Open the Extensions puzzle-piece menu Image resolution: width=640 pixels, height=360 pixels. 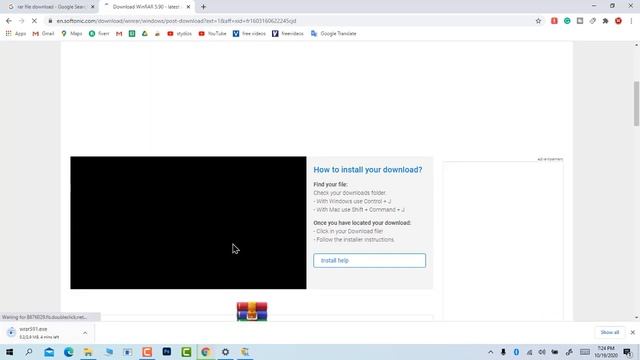[x=605, y=21]
